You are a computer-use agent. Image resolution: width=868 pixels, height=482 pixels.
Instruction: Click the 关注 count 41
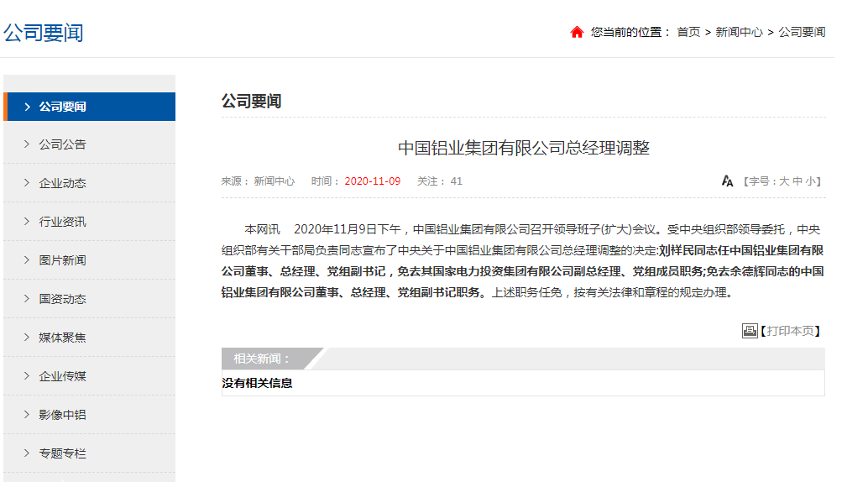pos(456,181)
